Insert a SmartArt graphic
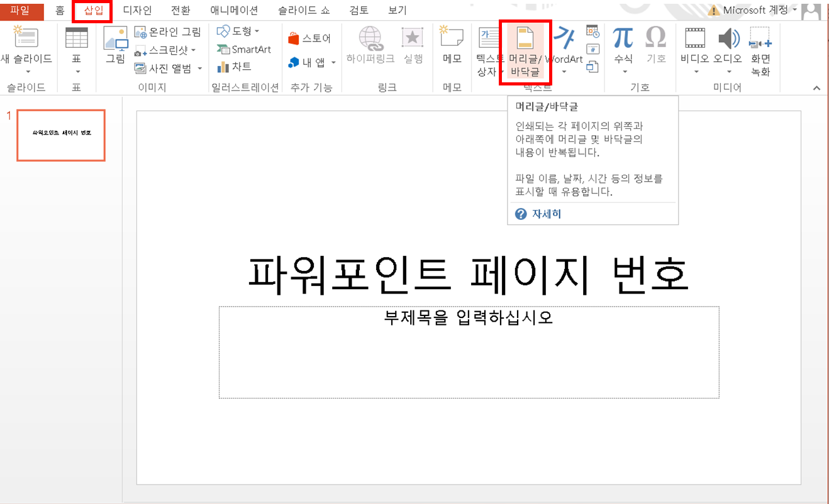This screenshot has height=504, width=829. point(243,49)
